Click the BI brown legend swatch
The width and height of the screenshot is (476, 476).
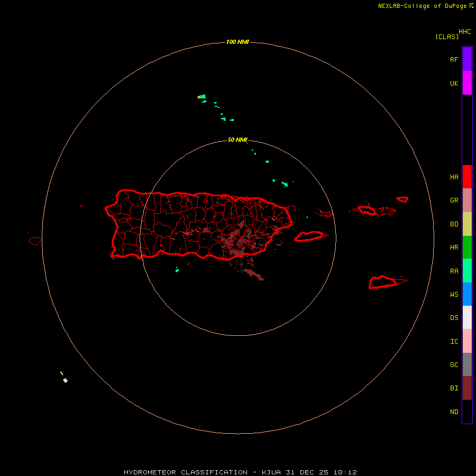click(x=467, y=388)
